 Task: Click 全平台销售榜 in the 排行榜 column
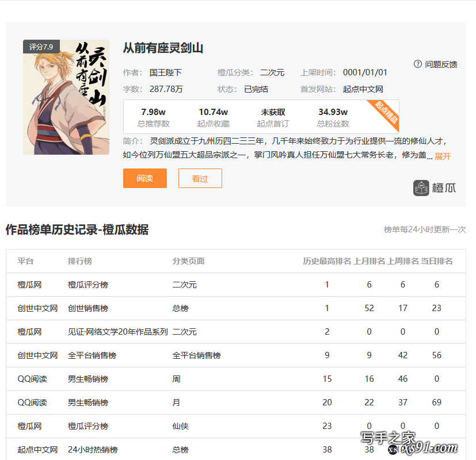pyautogui.click(x=92, y=355)
